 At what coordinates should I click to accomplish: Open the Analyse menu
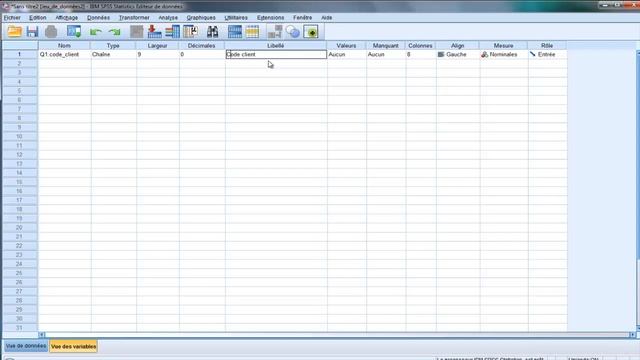click(x=168, y=18)
